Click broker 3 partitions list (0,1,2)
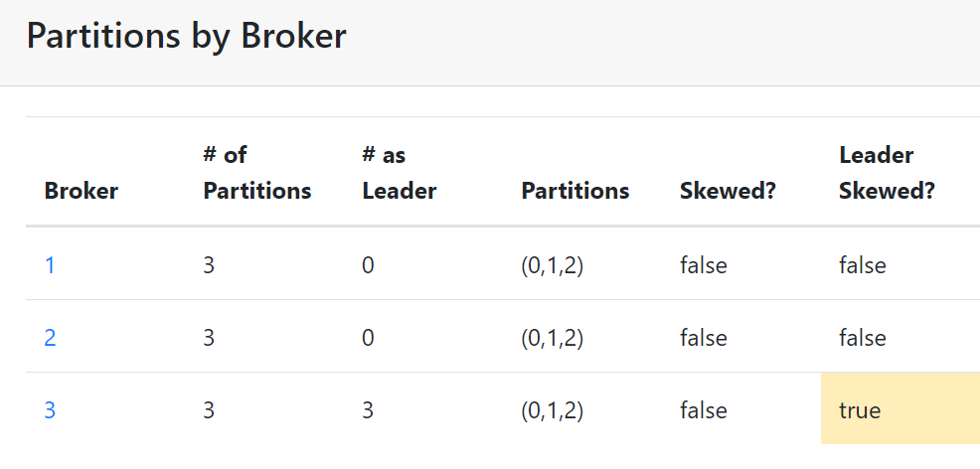980x469 pixels. point(552,410)
